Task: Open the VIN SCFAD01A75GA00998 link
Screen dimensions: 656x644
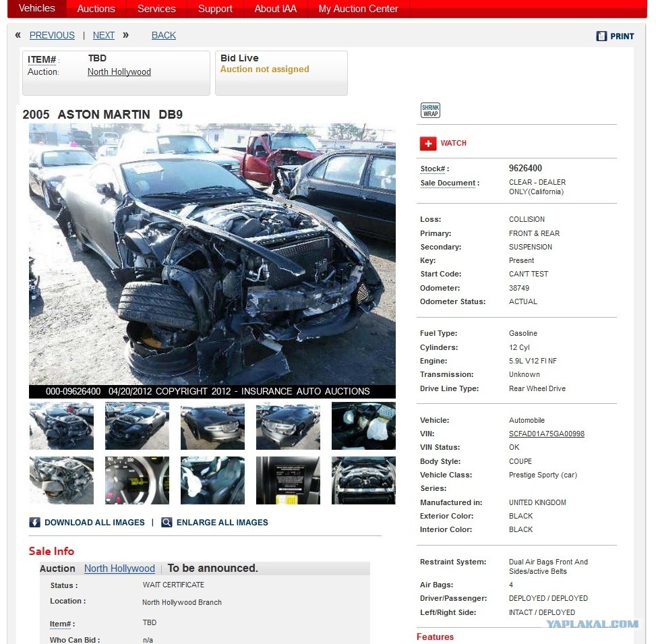Action: click(x=546, y=434)
